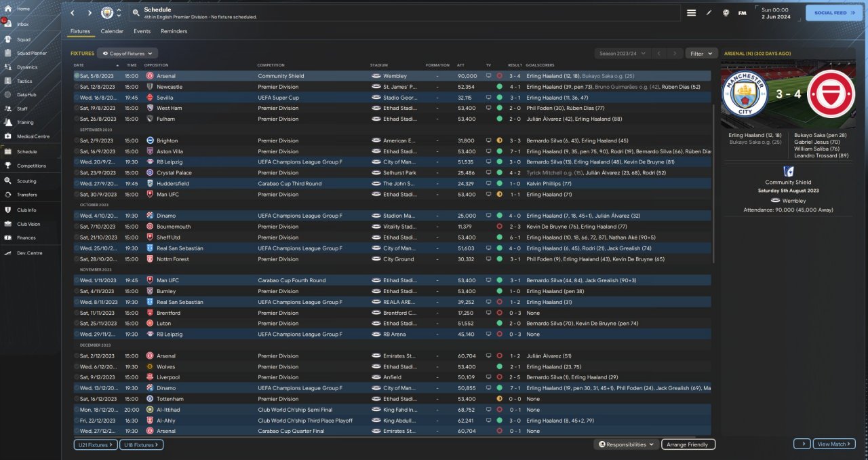Image resolution: width=868 pixels, height=460 pixels.
Task: Open the Tactics sidebar icon
Action: pos(8,81)
